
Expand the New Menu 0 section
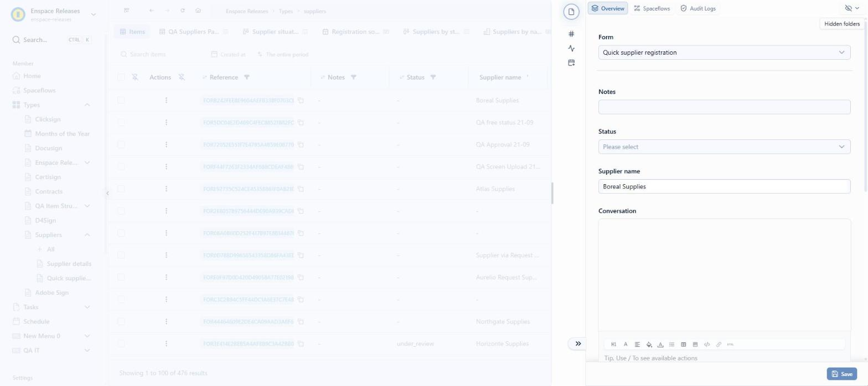pos(87,336)
